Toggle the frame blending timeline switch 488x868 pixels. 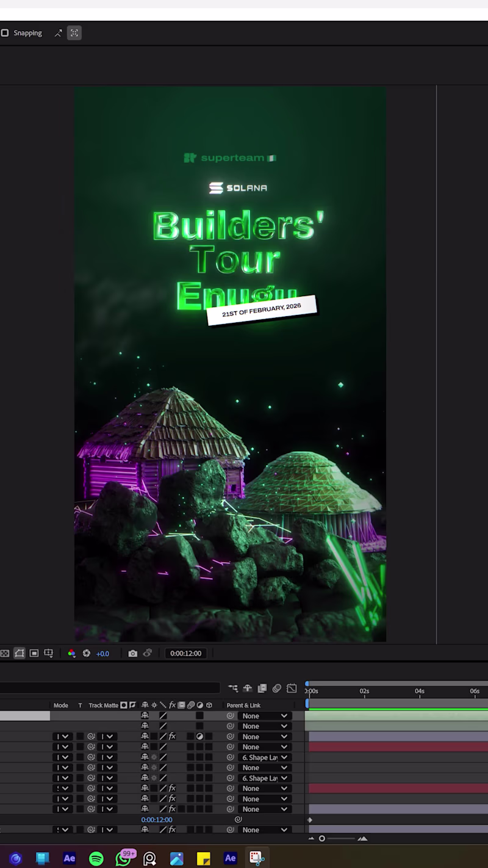tap(262, 688)
